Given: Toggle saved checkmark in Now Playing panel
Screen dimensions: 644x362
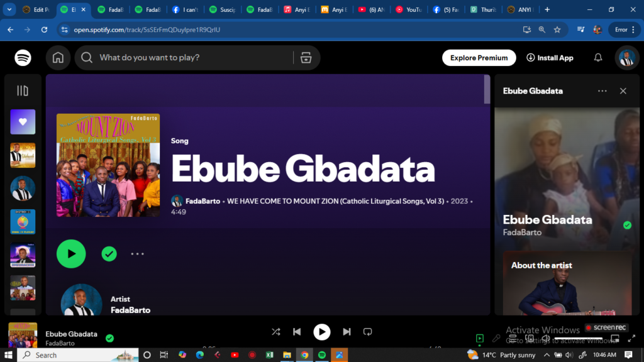Looking at the screenshot, I should tap(627, 225).
